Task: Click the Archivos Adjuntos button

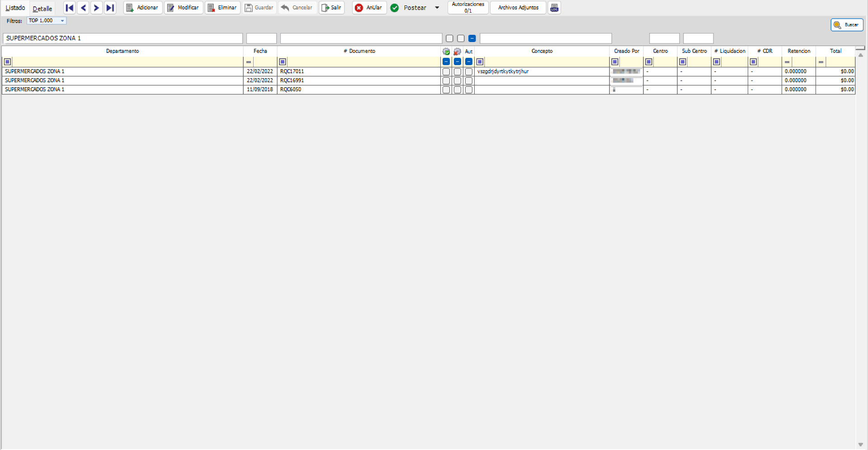Action: point(517,8)
